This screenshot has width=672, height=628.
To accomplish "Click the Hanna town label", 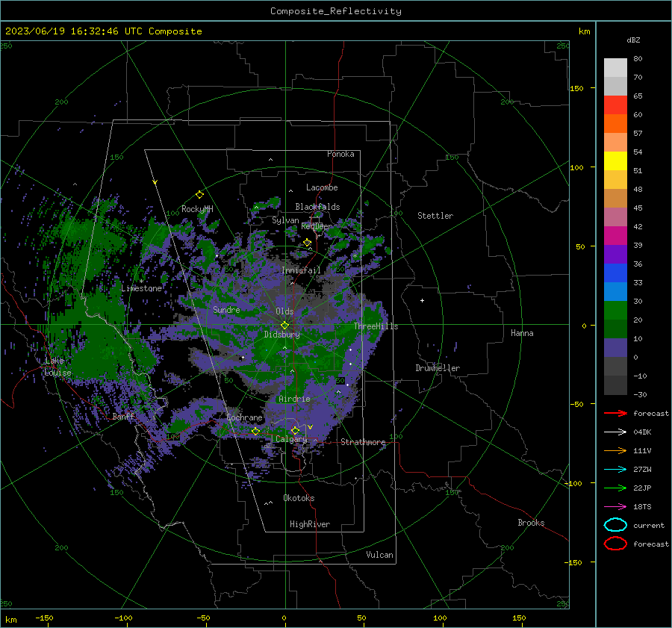I will (x=522, y=333).
